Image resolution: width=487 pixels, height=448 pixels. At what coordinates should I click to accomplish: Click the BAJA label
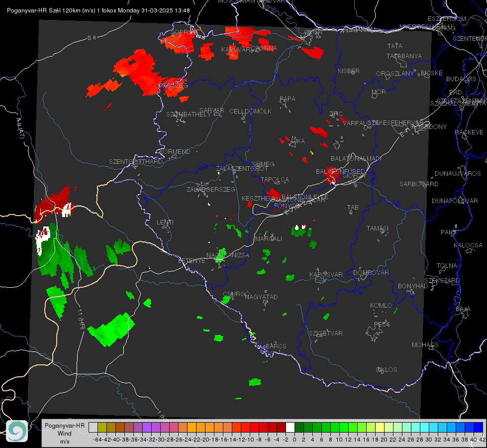point(463,309)
